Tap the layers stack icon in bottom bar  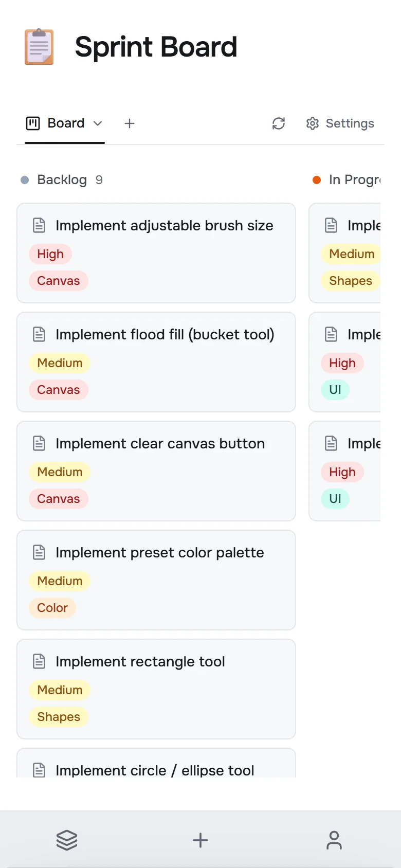(x=67, y=840)
